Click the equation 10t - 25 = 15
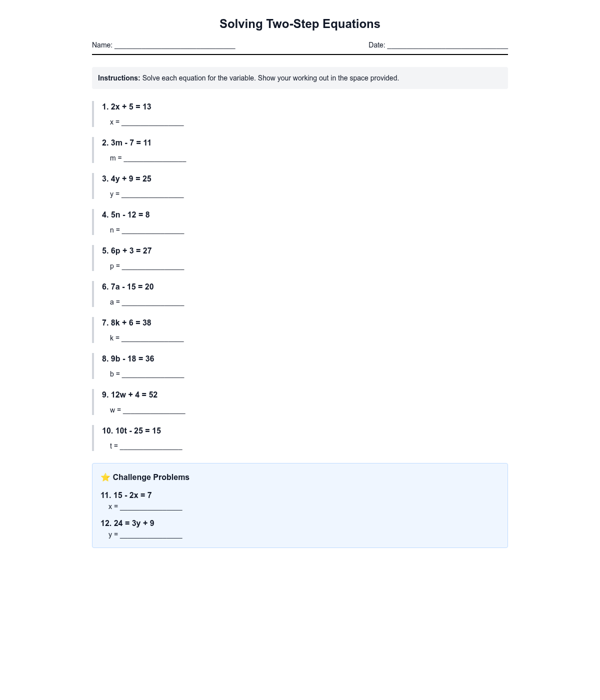 pyautogui.click(x=138, y=431)
